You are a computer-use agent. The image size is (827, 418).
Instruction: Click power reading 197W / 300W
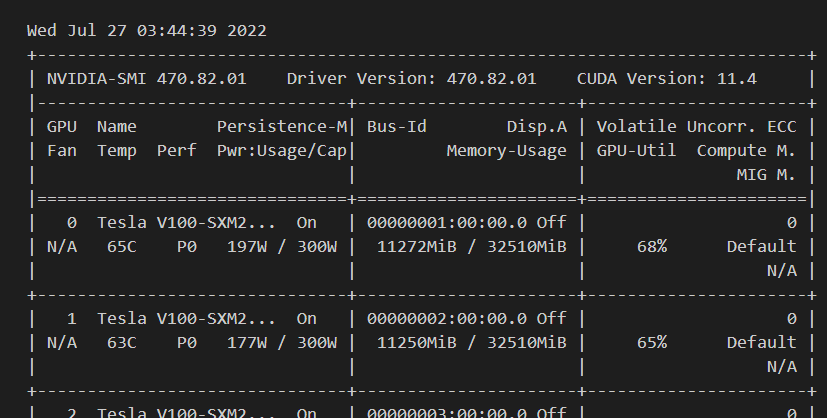tap(282, 247)
